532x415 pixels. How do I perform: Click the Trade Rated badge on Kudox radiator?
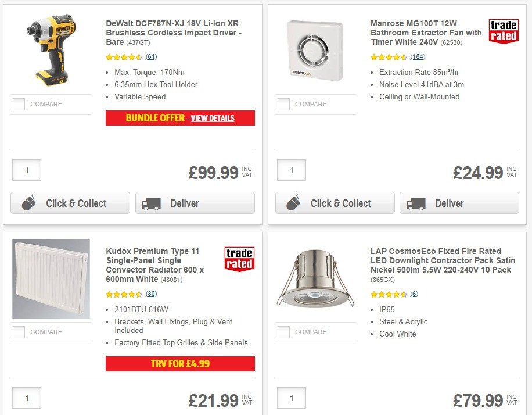coord(239,258)
